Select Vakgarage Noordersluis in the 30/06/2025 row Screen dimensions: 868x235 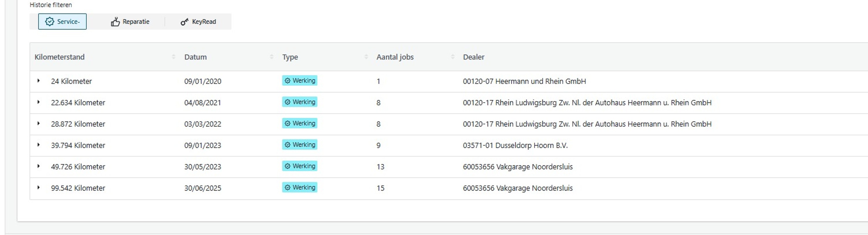(x=518, y=188)
